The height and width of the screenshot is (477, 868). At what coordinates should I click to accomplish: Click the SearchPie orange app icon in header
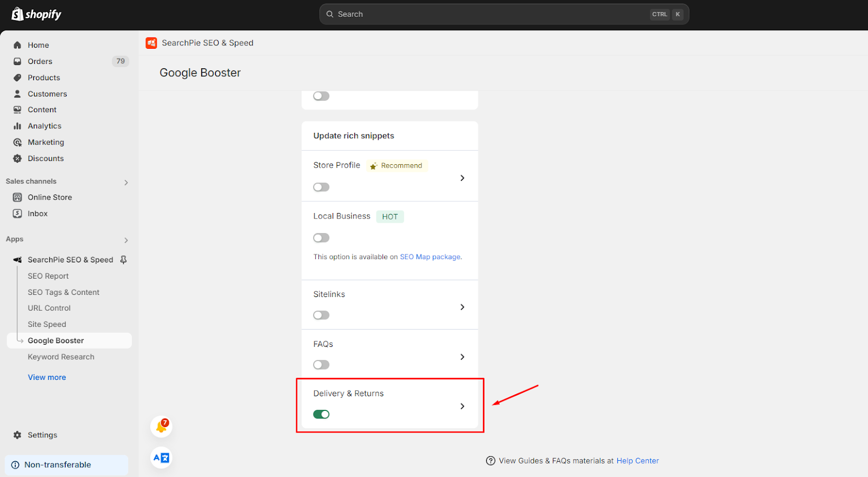click(151, 43)
